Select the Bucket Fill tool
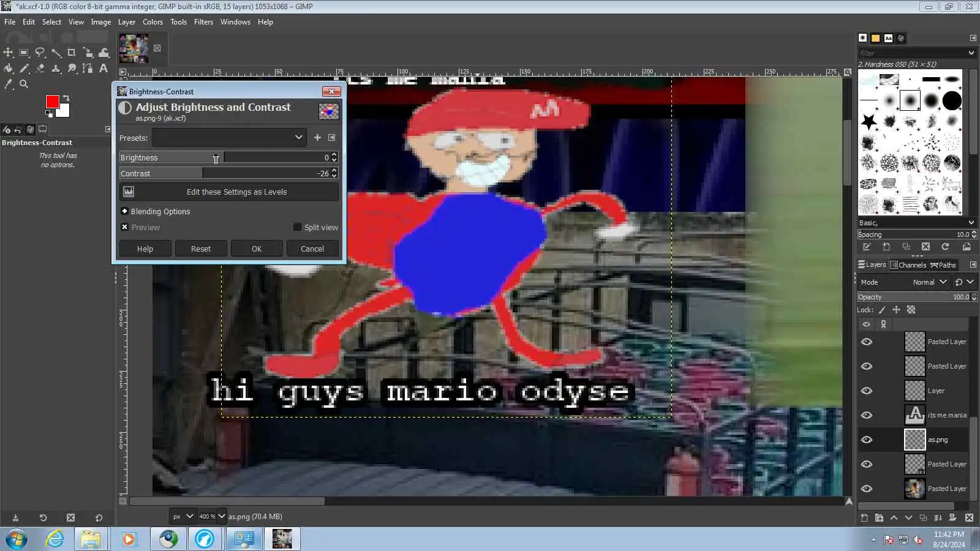 coord(8,69)
